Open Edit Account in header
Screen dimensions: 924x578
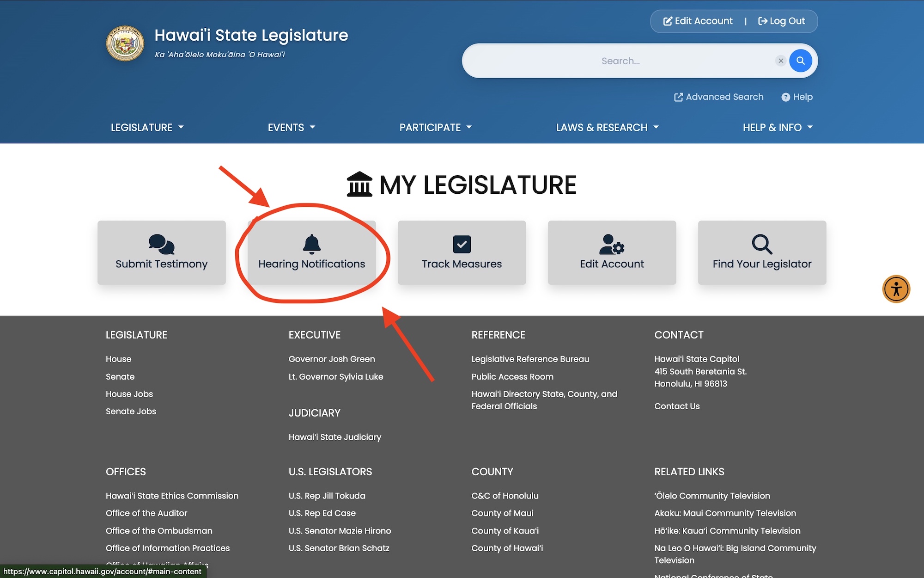[x=698, y=21]
